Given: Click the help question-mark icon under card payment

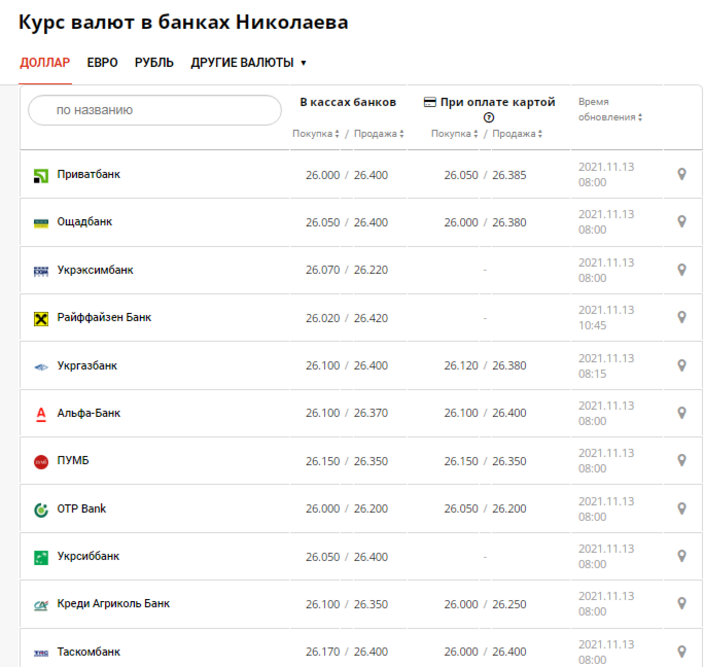Looking at the screenshot, I should (x=488, y=118).
